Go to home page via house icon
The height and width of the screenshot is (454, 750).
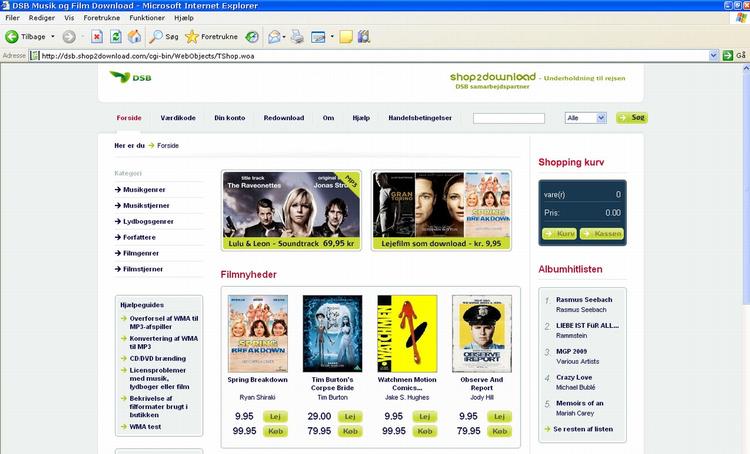(134, 37)
